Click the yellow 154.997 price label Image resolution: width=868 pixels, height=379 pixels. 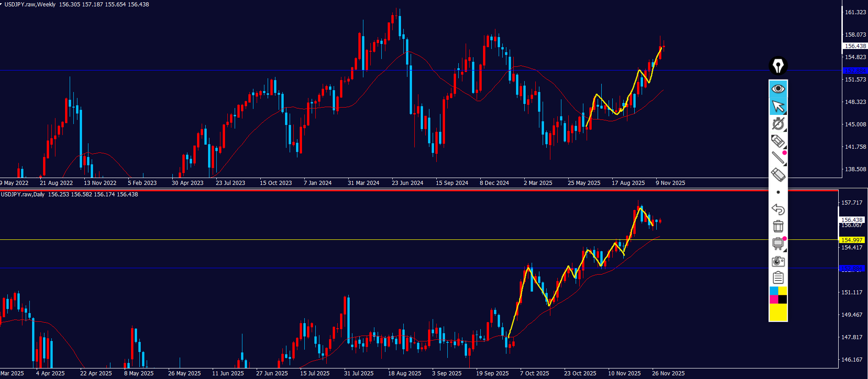852,240
